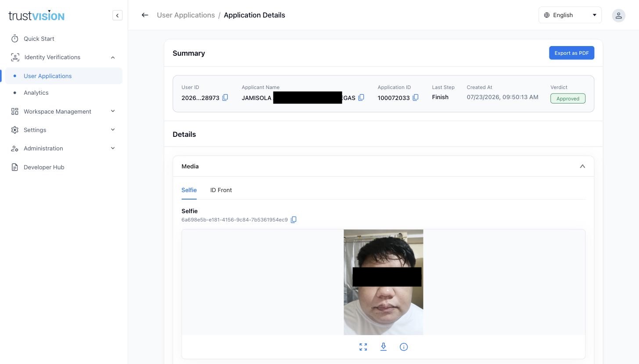The image size is (639, 364).
Task: Click the Approved verdict badge
Action: (x=568, y=99)
